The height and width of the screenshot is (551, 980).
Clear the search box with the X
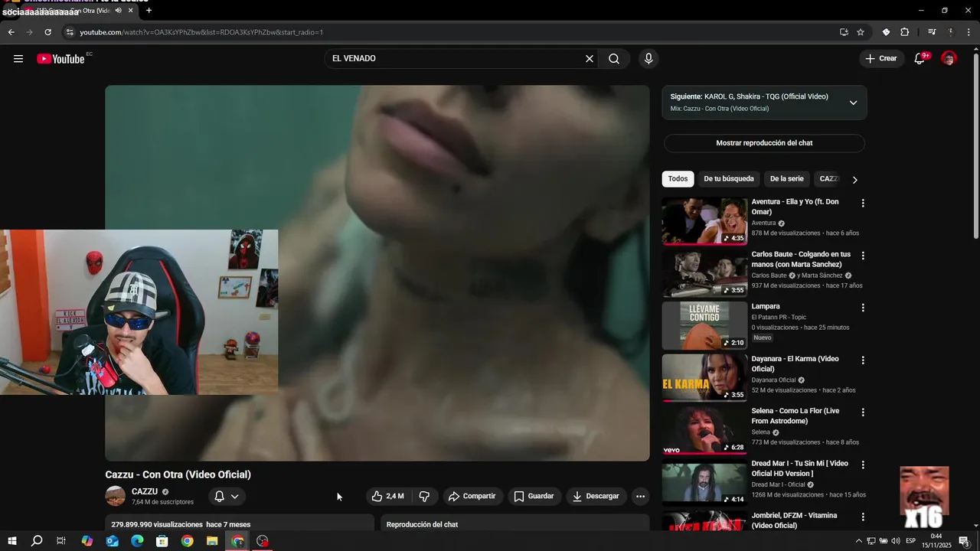(590, 59)
